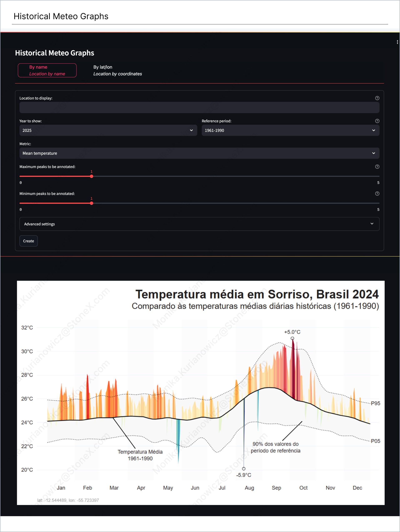Click help icon for Minimum peaks
400x532 pixels.
377,194
